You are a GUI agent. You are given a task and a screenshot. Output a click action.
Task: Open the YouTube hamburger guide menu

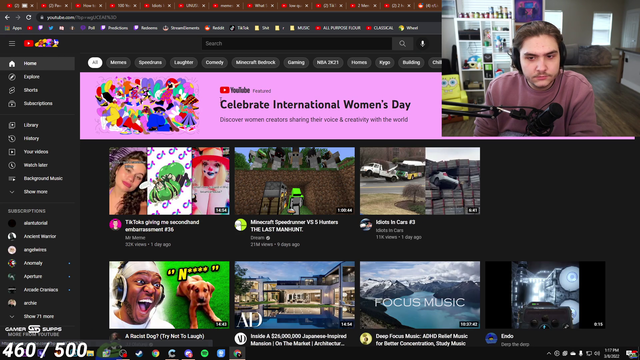12,43
